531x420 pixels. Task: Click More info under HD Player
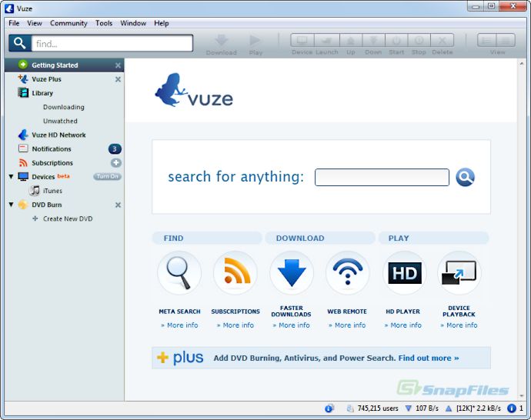pos(403,325)
